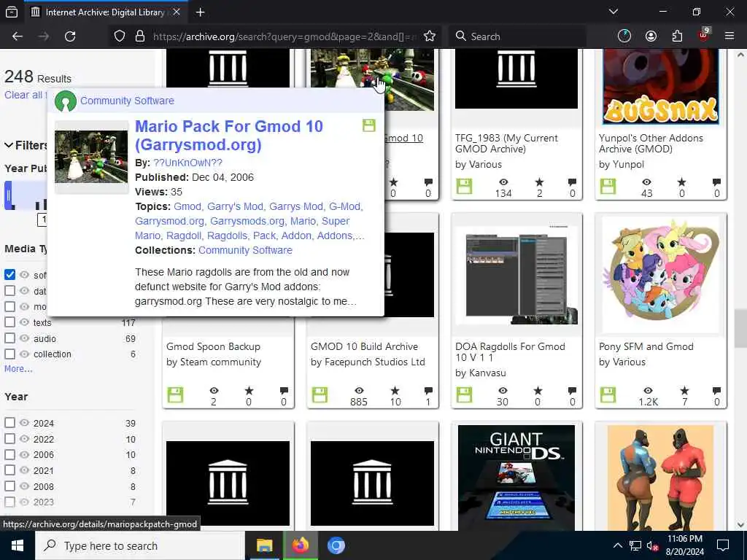Check the texts media type checkbox
747x560 pixels.
(x=9, y=322)
